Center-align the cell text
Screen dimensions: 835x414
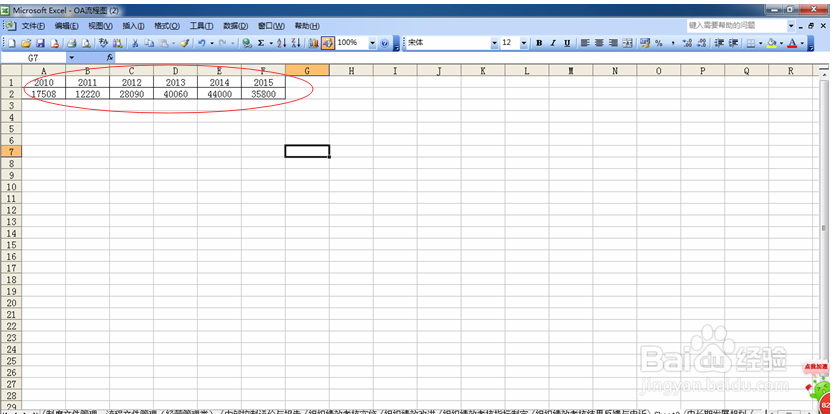click(599, 43)
